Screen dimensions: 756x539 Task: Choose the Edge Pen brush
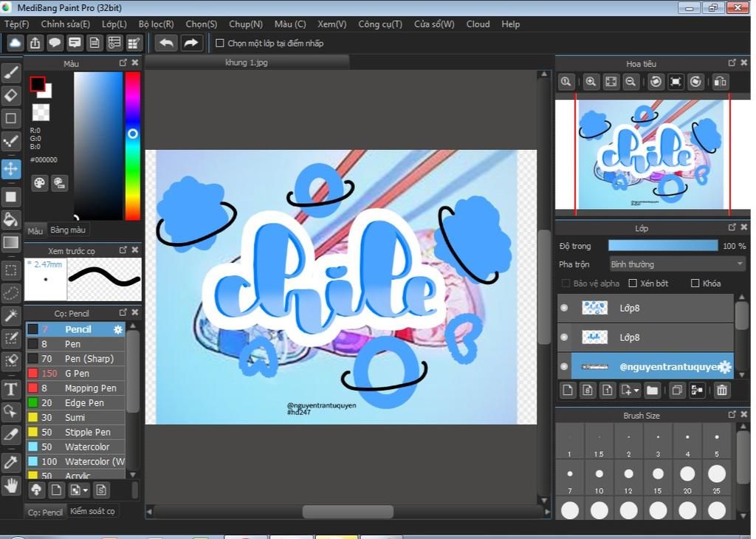[76, 402]
